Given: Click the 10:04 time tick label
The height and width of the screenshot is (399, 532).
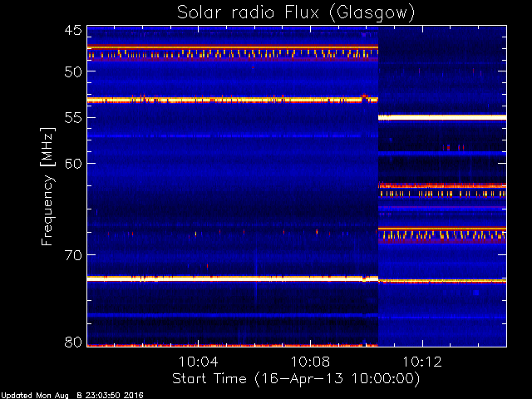Looking at the screenshot, I should click(x=198, y=362).
